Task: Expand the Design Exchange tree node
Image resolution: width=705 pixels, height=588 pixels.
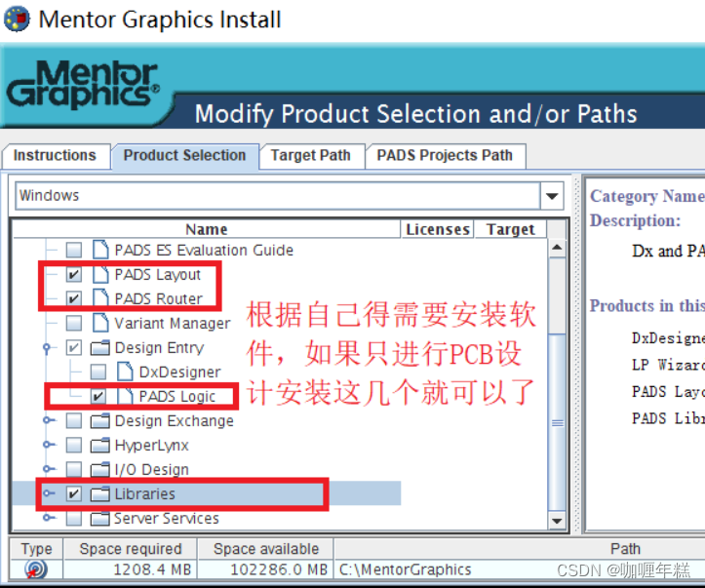Action: coord(49,420)
